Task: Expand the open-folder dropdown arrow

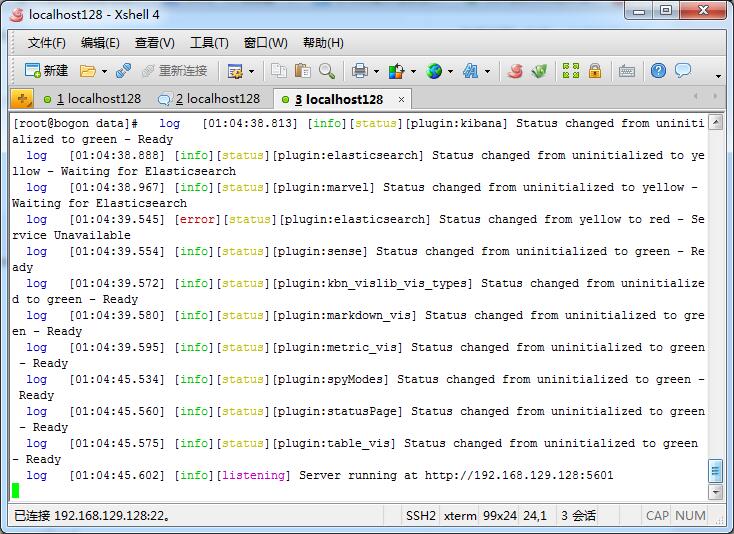Action: click(x=104, y=72)
